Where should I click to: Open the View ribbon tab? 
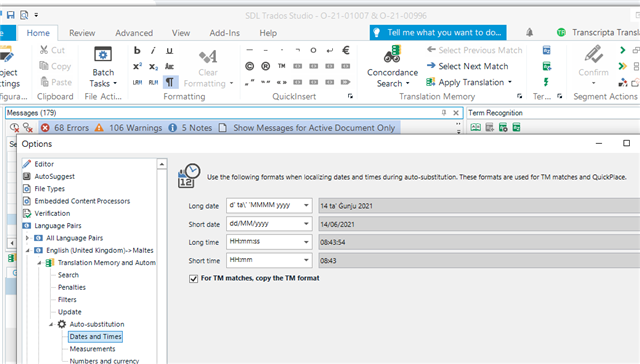pyautogui.click(x=180, y=33)
